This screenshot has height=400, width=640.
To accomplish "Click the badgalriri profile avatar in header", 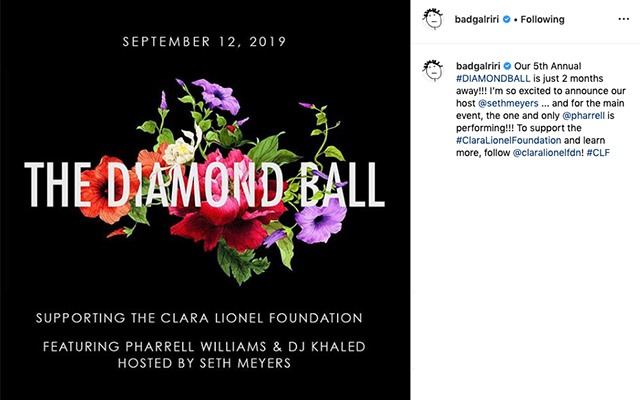I will click(x=433, y=19).
